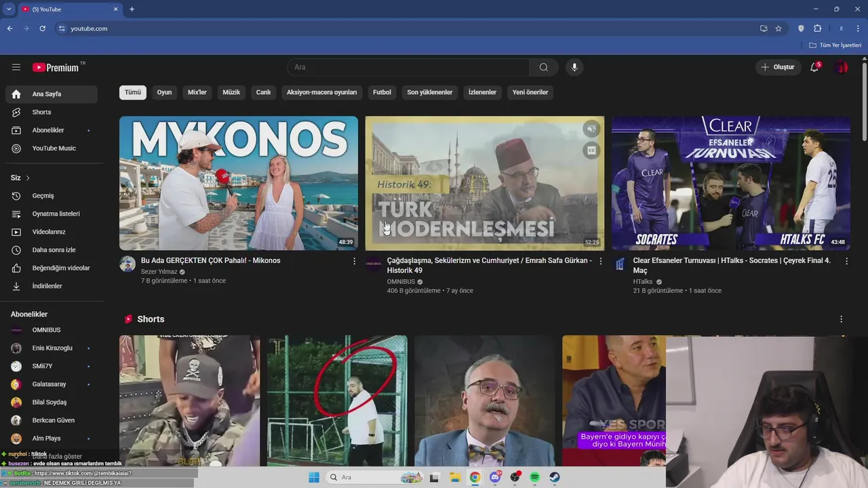Click HTalks channel avatar icon
The width and height of the screenshot is (868, 488).
(x=620, y=264)
